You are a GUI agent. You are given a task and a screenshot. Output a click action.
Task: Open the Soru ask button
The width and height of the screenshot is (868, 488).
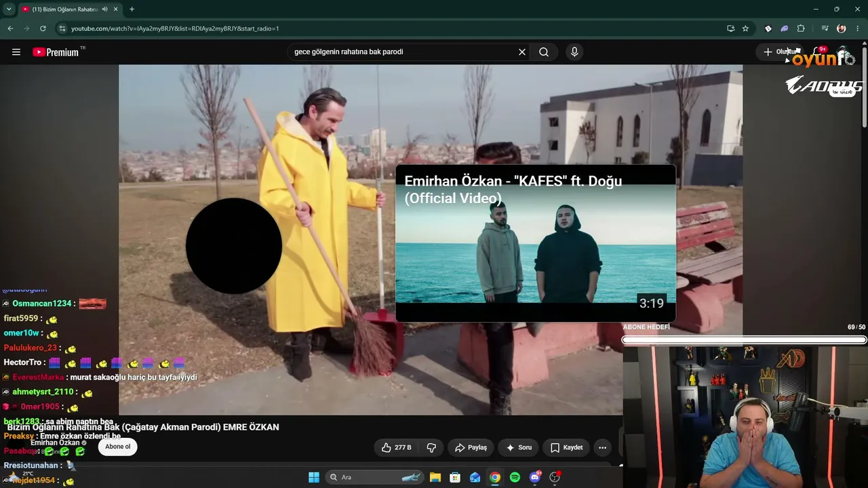click(x=519, y=447)
